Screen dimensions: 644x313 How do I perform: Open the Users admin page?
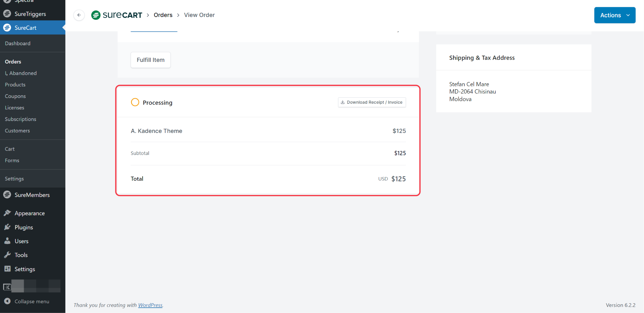pos(21,241)
